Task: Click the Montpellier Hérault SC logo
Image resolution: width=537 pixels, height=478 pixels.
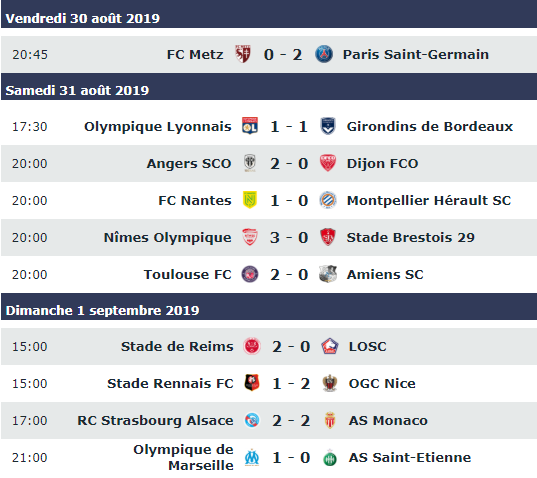Action: [x=328, y=200]
